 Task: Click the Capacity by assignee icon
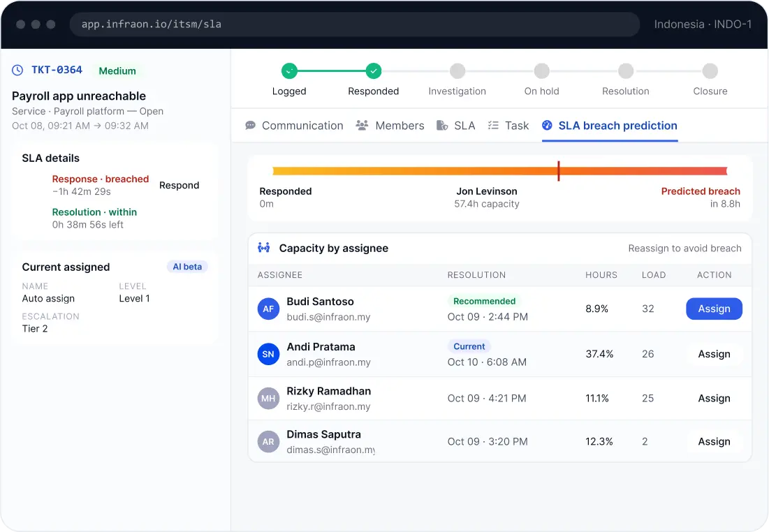264,248
